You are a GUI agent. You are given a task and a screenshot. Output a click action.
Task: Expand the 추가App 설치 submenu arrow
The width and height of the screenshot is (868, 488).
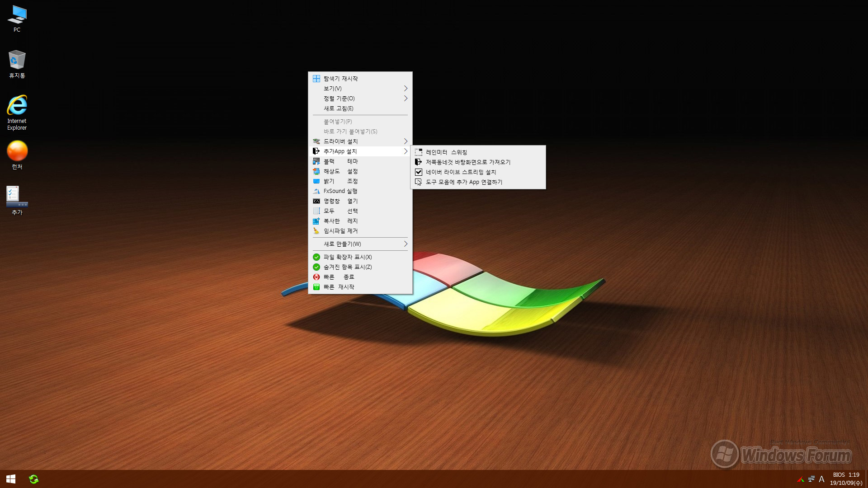pos(406,151)
